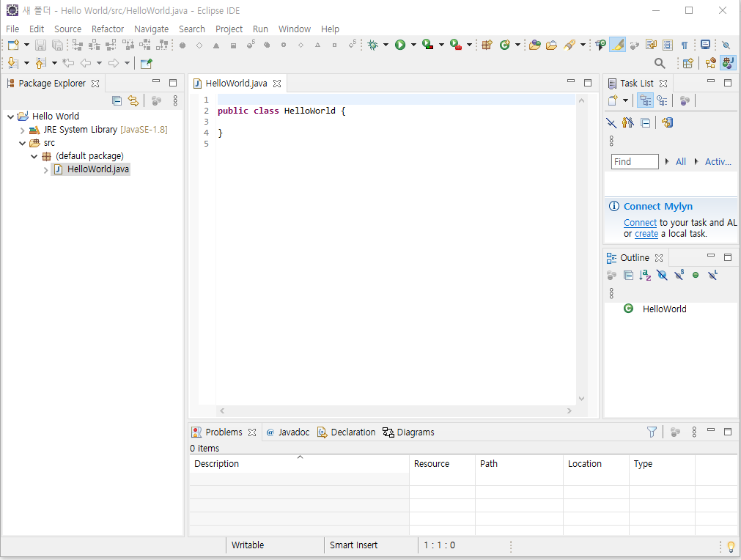This screenshot has height=560, width=741.
Task: Toggle Scheduled view in Task List
Action: click(662, 100)
